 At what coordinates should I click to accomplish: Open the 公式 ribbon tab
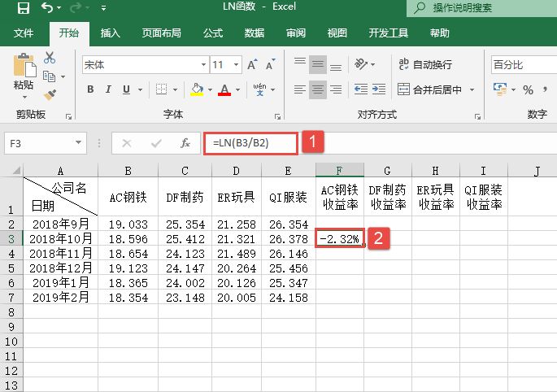click(213, 33)
